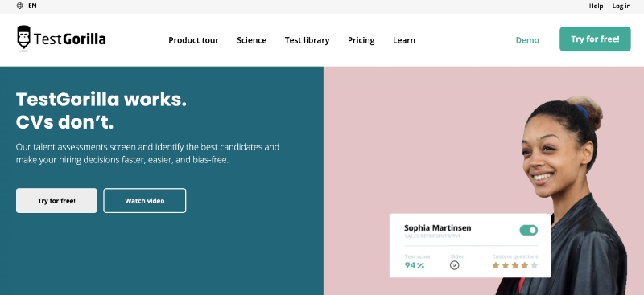The width and height of the screenshot is (644, 295).
Task: Click the TestGorilla works. CVs don't. headline
Action: 101,111
